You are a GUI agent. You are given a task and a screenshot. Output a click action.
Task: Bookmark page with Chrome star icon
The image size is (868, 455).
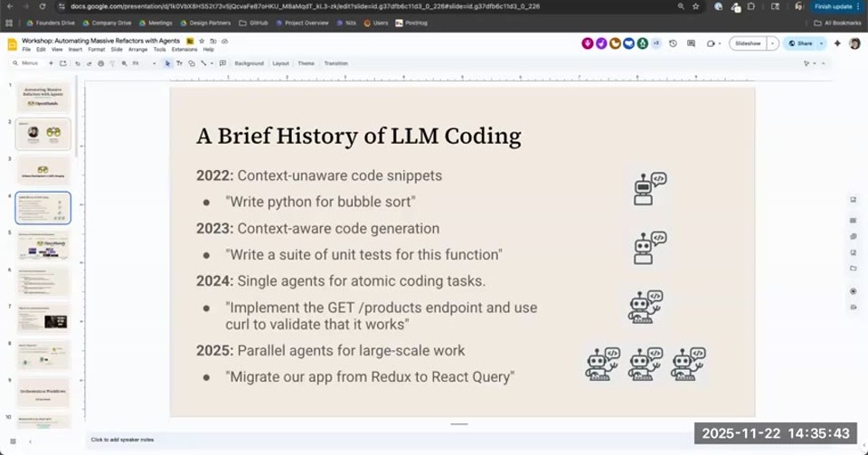click(696, 6)
